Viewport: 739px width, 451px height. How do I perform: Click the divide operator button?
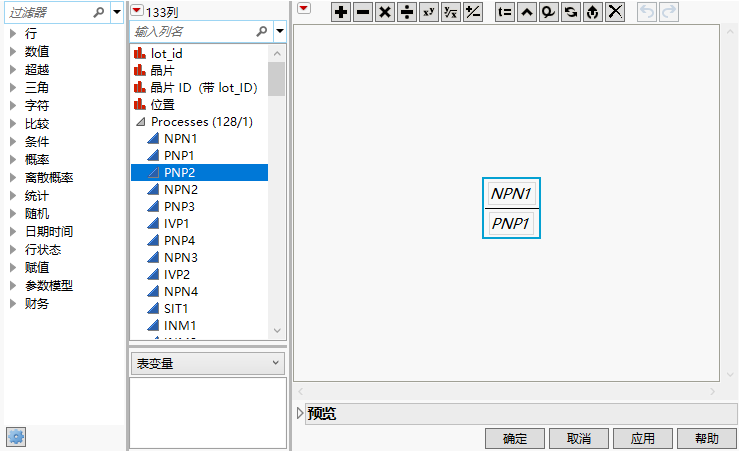coord(407,12)
